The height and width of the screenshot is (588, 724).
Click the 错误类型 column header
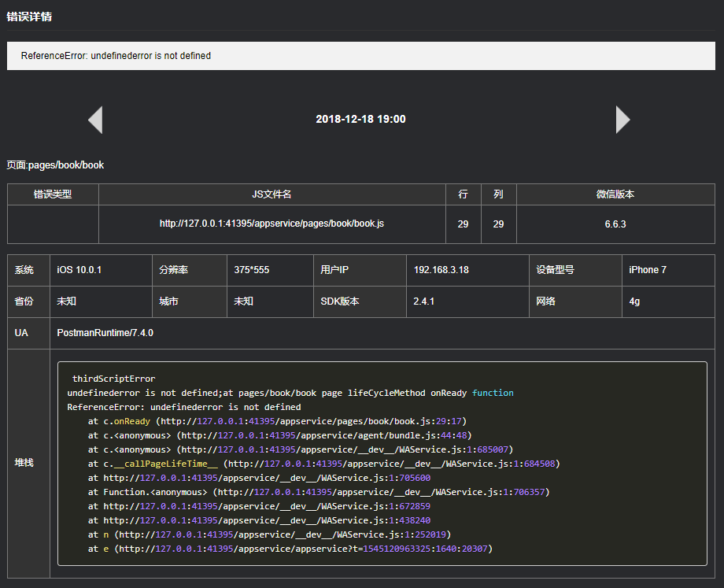click(x=53, y=194)
